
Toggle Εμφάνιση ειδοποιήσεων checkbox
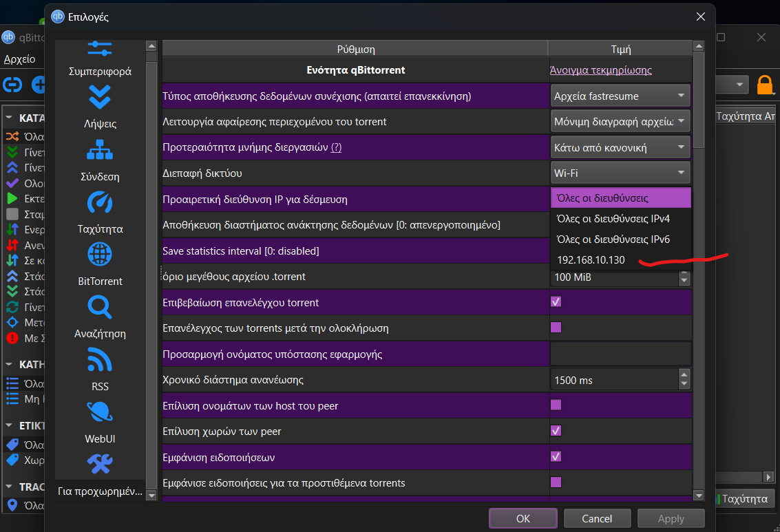[x=556, y=456]
